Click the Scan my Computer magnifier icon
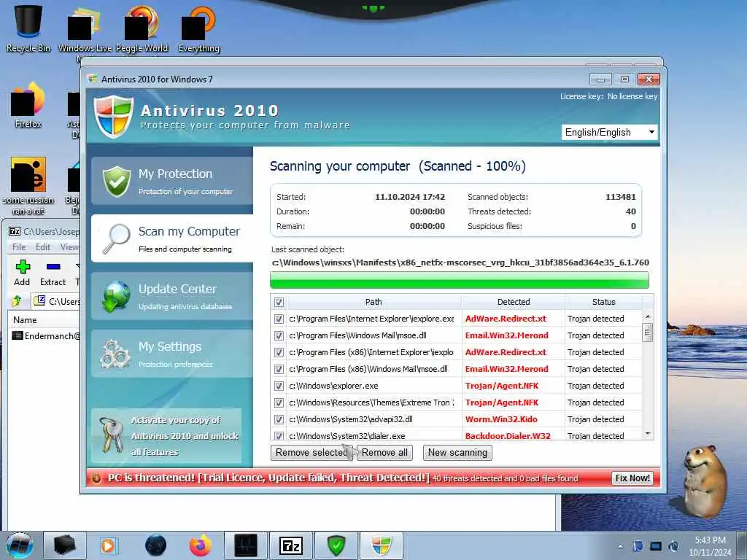Screen dimensions: 747x560 pos(117,238)
